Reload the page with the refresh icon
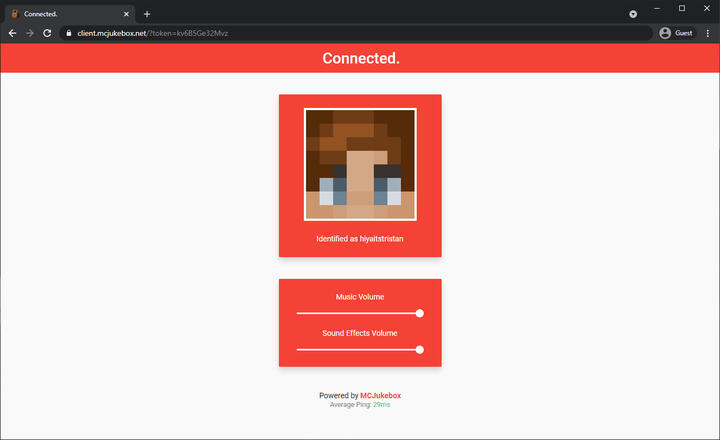The width and height of the screenshot is (720, 440). click(47, 33)
